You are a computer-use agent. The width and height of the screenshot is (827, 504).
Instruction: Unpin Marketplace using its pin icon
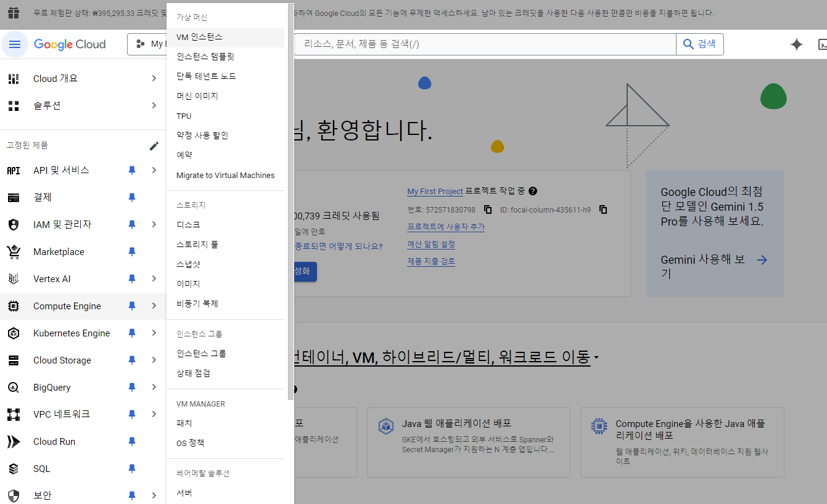(x=131, y=252)
